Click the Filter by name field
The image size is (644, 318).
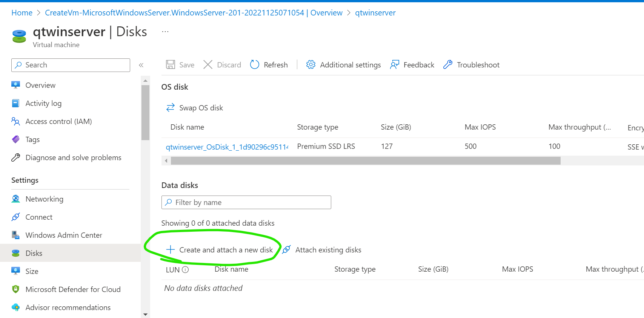pos(246,202)
